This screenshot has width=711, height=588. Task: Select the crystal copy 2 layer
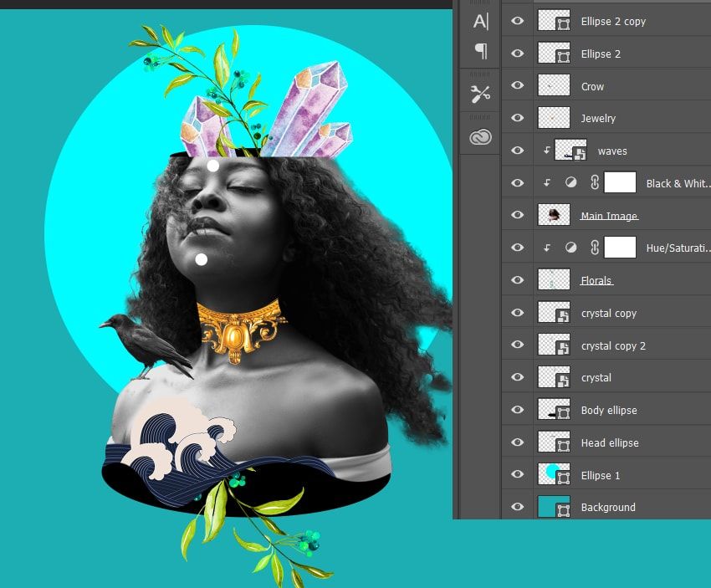pos(613,345)
